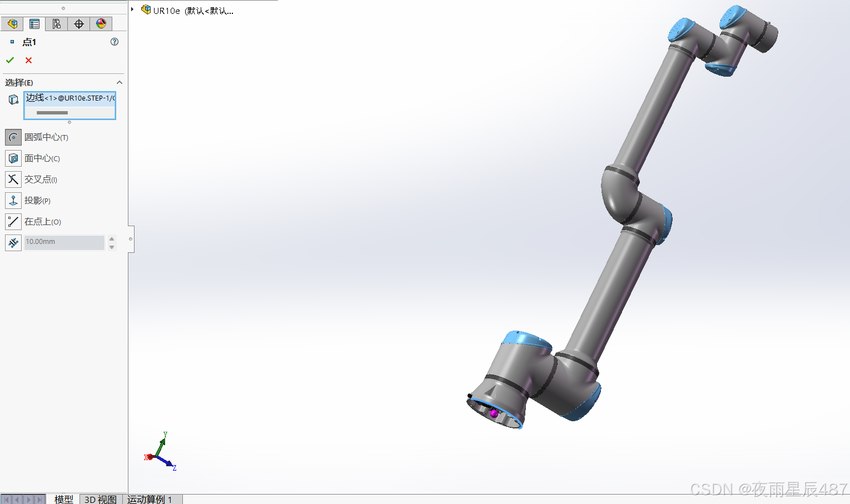Collapse the left panel using the side handle
This screenshot has height=504, width=850.
coord(131,239)
